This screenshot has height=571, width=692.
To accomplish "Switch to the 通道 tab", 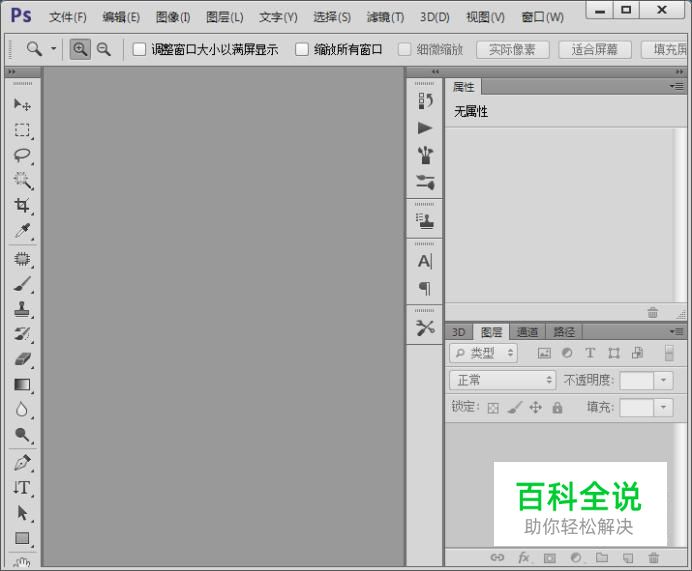I will pyautogui.click(x=527, y=332).
